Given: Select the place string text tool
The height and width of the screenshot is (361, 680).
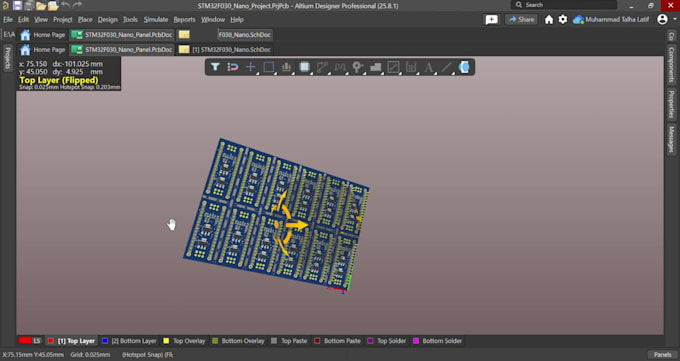Looking at the screenshot, I should pyautogui.click(x=428, y=67).
